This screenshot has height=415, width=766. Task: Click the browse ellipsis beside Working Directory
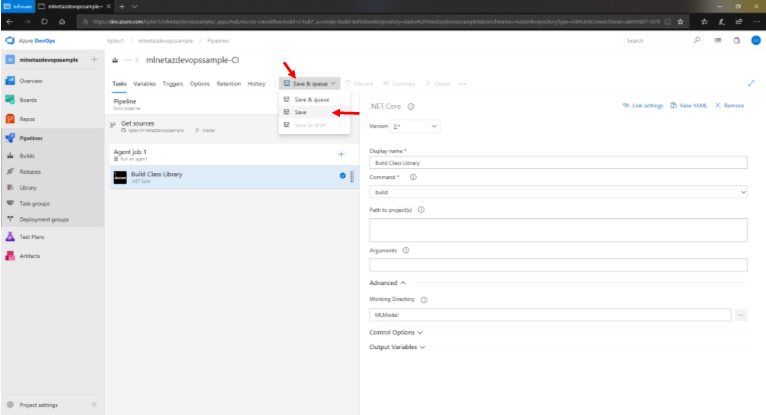pyautogui.click(x=741, y=315)
